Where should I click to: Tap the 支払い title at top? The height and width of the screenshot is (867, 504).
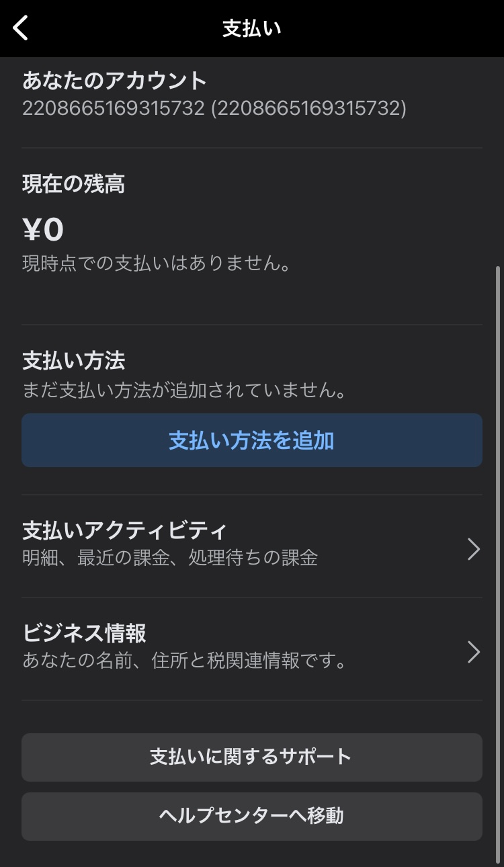pos(251,28)
